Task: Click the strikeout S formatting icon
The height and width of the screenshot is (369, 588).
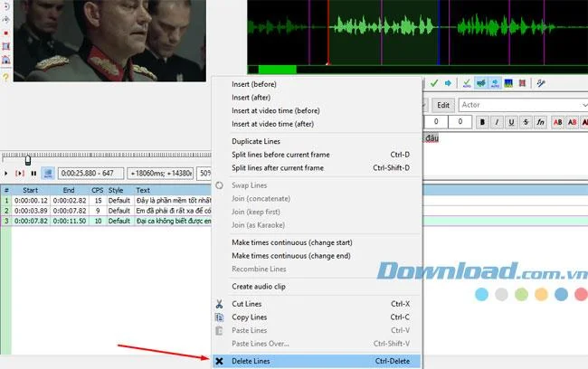Action: tap(526, 122)
